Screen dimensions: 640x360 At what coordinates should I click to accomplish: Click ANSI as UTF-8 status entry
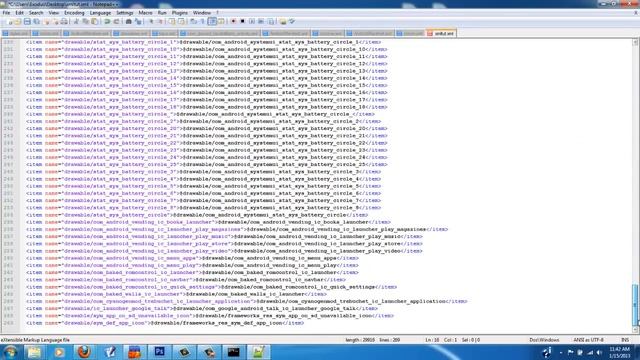point(588,340)
